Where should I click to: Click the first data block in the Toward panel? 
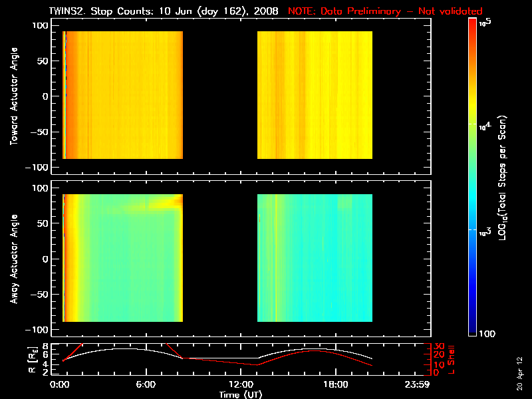coord(123,96)
